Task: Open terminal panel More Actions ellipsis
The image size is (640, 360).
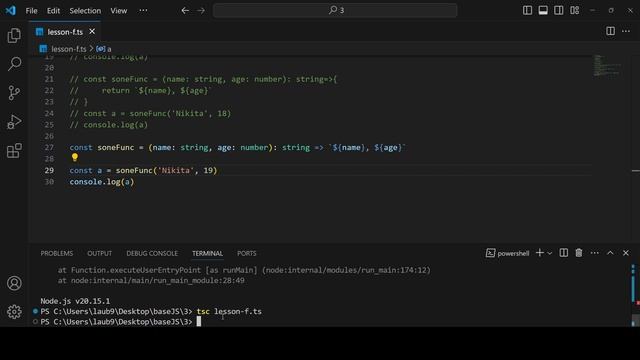Action: 595,253
